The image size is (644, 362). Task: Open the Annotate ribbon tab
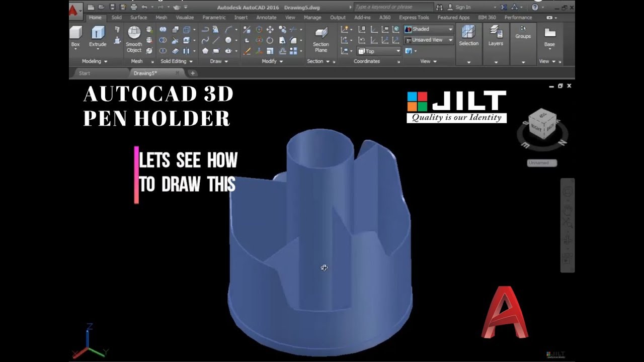[266, 18]
